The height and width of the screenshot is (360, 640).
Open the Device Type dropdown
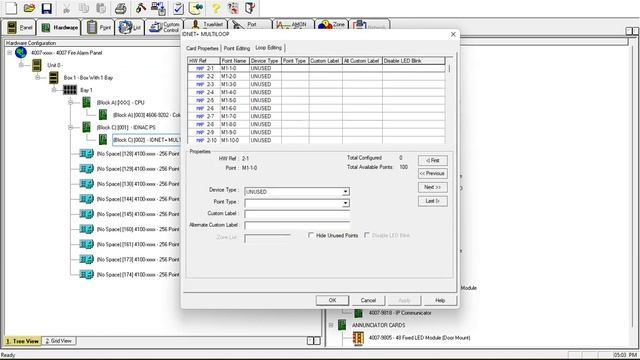pyautogui.click(x=345, y=191)
